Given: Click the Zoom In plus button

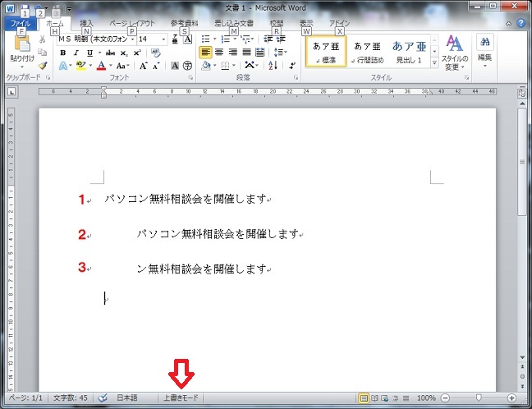Looking at the screenshot, I should [512, 398].
